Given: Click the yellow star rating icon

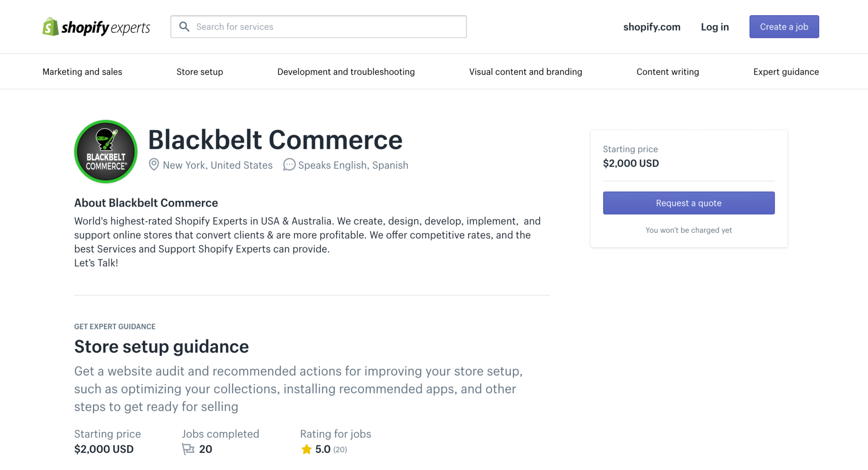Looking at the screenshot, I should point(306,449).
